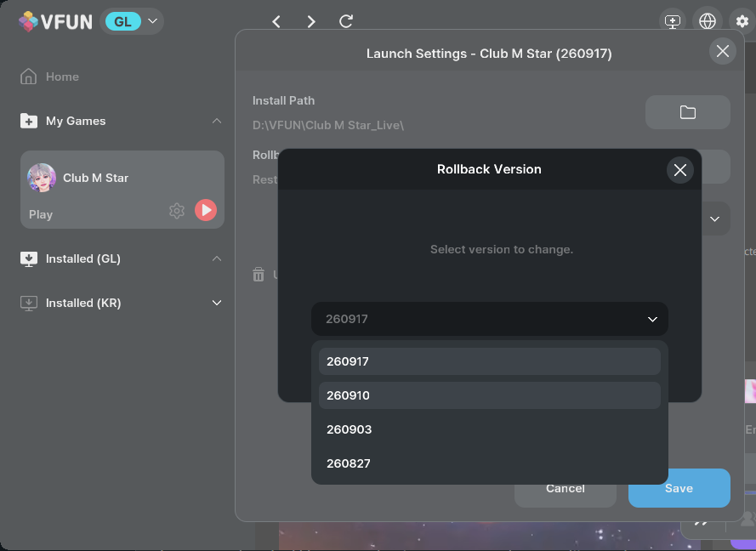Image resolution: width=756 pixels, height=551 pixels.
Task: Select version 260903 from the list
Action: pos(489,429)
